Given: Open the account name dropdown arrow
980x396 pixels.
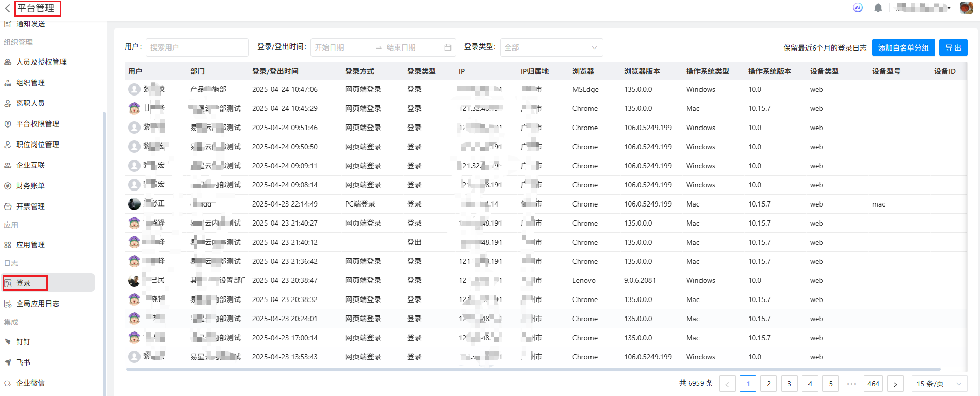Looking at the screenshot, I should [949, 8].
